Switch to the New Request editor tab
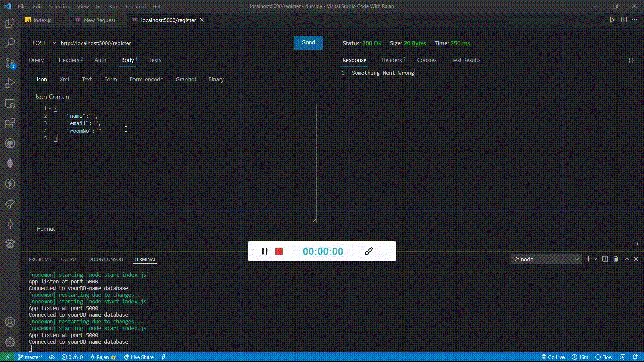 (99, 20)
